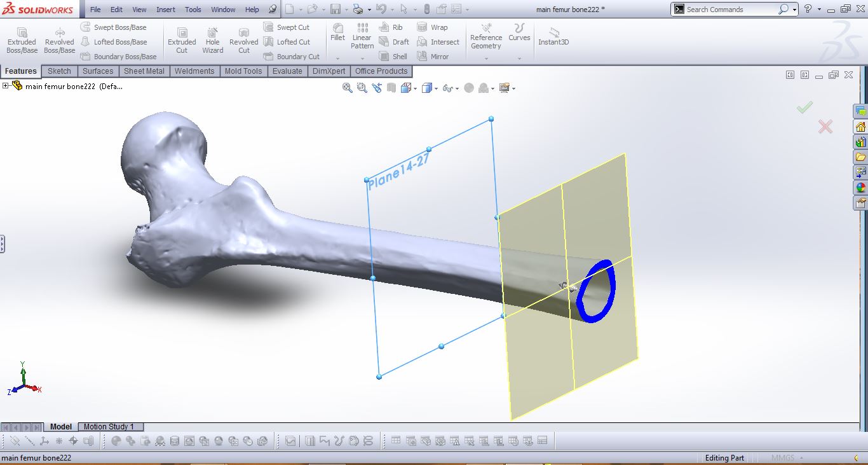Open the View menu
This screenshot has height=465, width=868.
139,10
